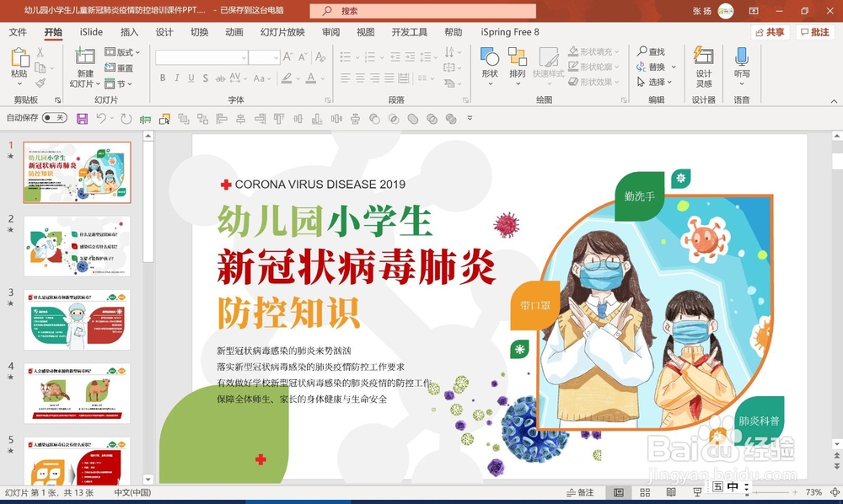This screenshot has width=843, height=504.
Task: Toggle Italic formatting
Action: [177, 78]
